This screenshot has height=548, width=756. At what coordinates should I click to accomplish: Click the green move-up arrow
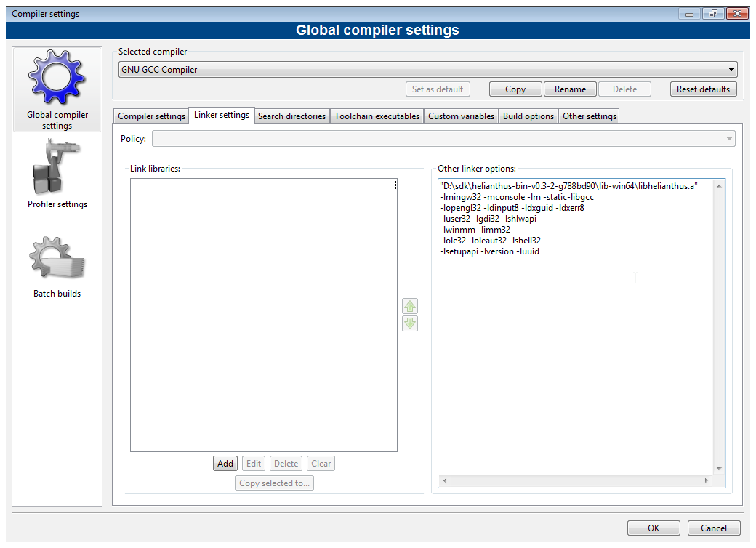[x=410, y=306]
